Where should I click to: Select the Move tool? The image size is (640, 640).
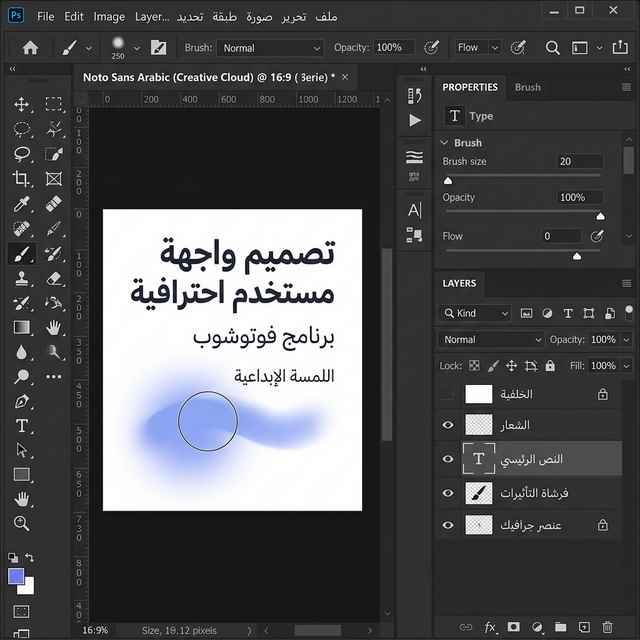(x=21, y=104)
